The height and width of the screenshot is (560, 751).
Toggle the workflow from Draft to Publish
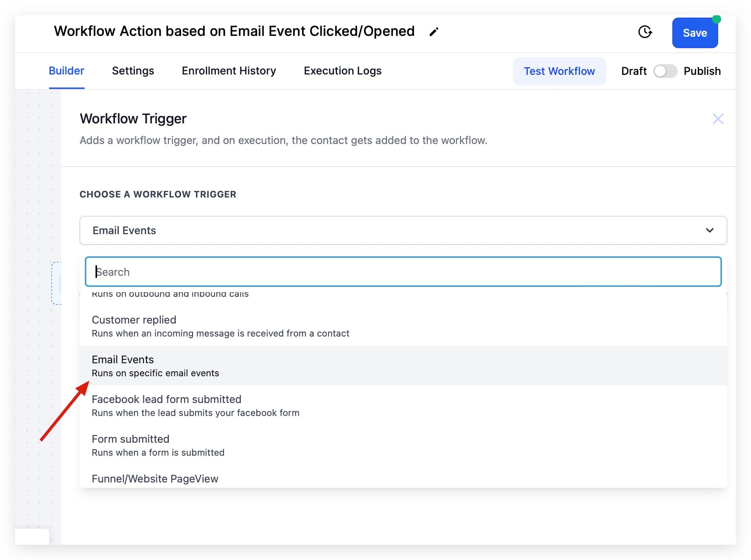(666, 71)
